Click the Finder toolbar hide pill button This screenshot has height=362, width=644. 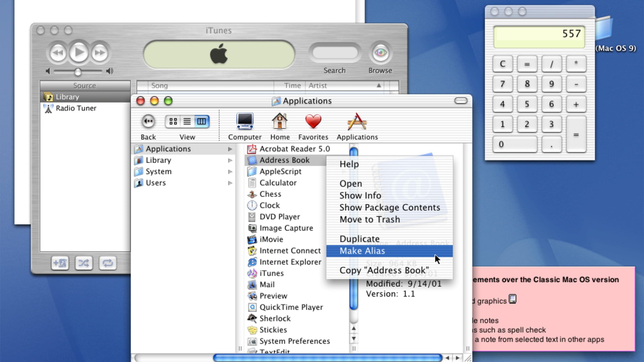tap(461, 101)
